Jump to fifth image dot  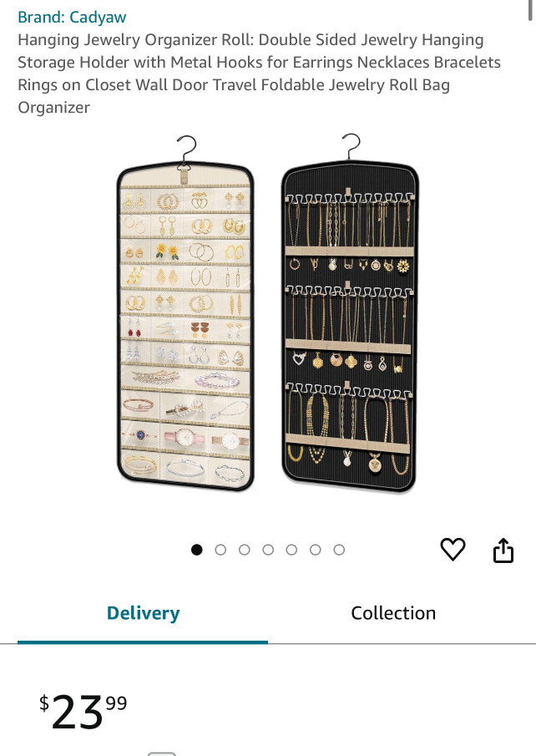[x=291, y=550]
